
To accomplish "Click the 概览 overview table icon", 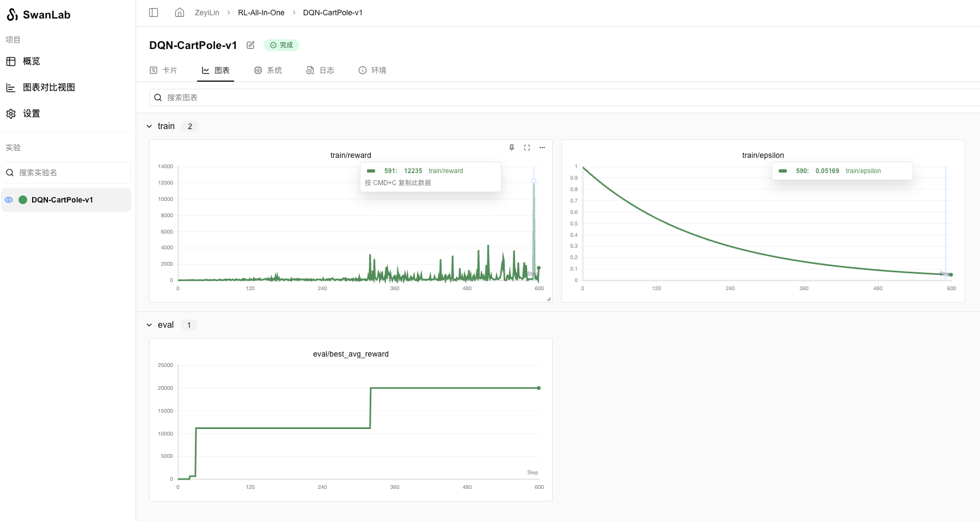I will (11, 62).
